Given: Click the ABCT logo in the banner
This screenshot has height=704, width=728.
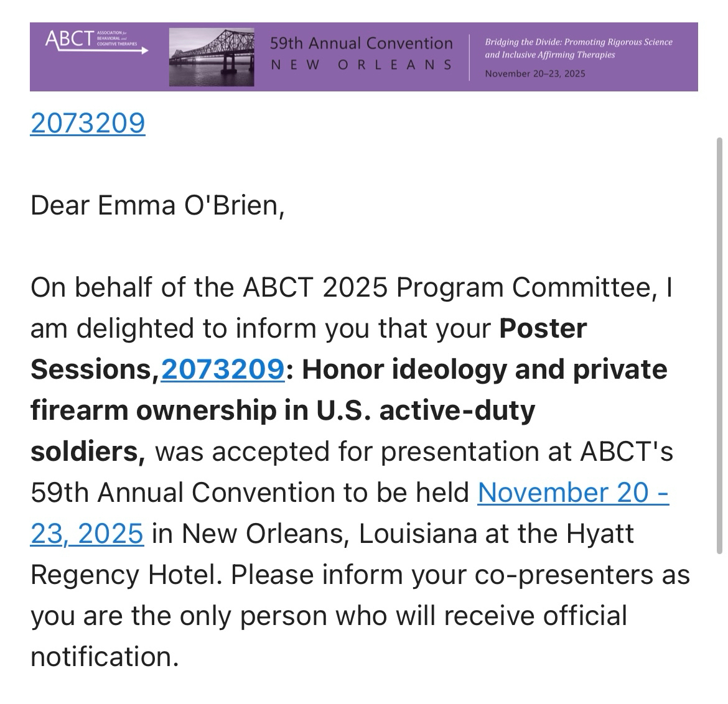Looking at the screenshot, I should point(93,41).
